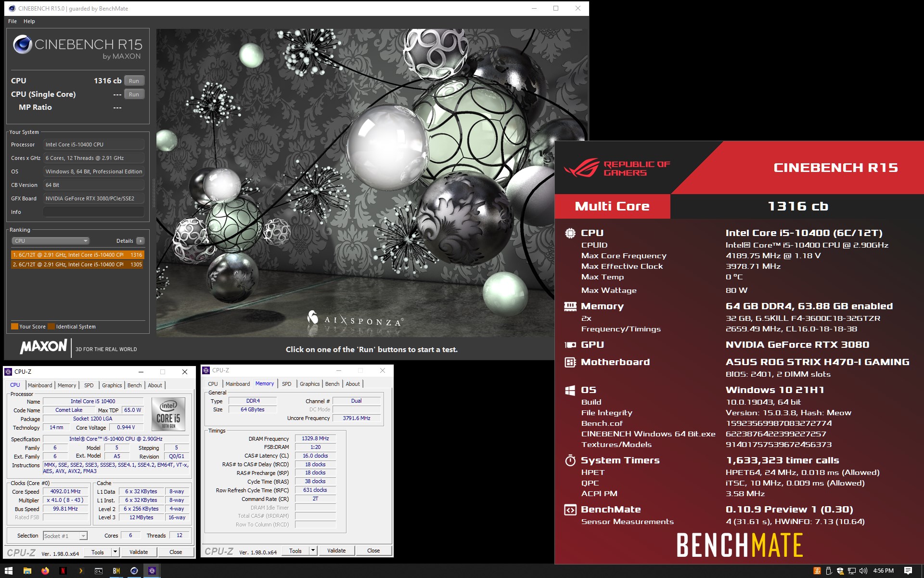
Task: Click the CPU chip icon in BenchMate panel
Action: tap(570, 233)
